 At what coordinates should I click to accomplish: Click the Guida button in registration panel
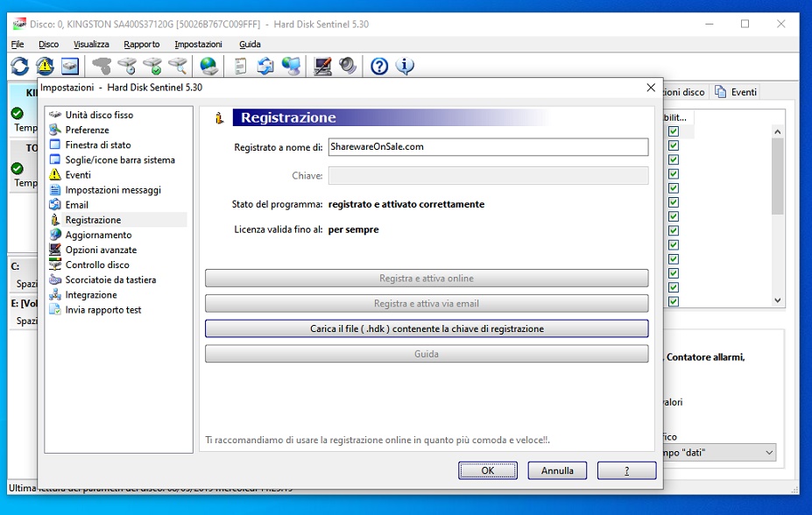pos(427,354)
